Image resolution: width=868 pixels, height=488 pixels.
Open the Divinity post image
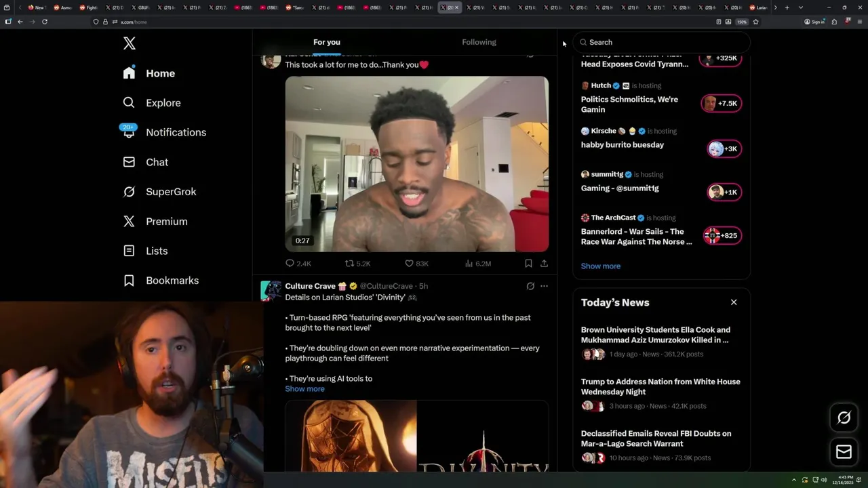pyautogui.click(x=416, y=436)
